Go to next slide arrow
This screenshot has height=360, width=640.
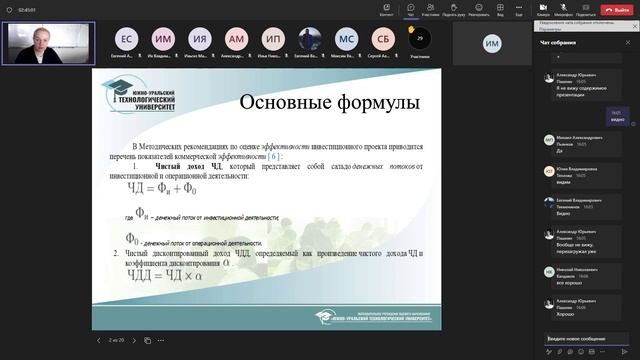coord(134,340)
